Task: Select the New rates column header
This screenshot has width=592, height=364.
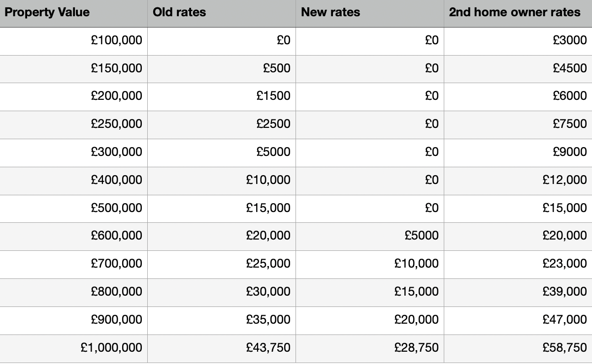Action: point(370,13)
